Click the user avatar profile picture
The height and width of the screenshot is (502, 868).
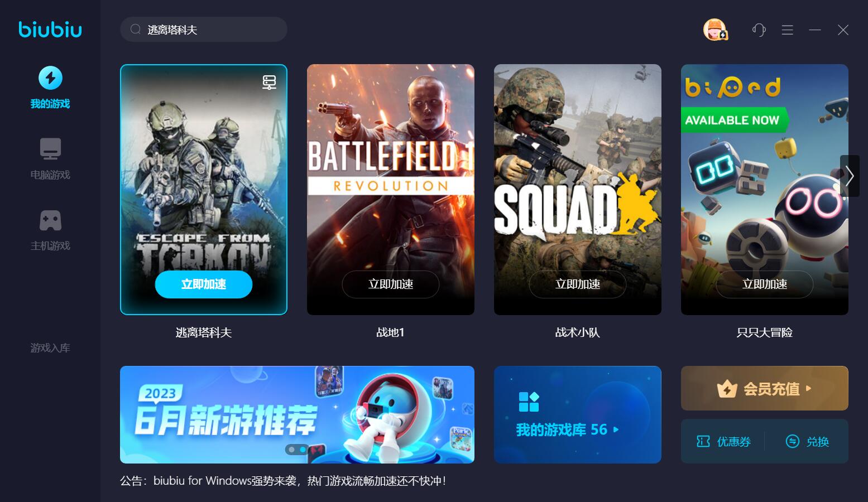tap(714, 30)
